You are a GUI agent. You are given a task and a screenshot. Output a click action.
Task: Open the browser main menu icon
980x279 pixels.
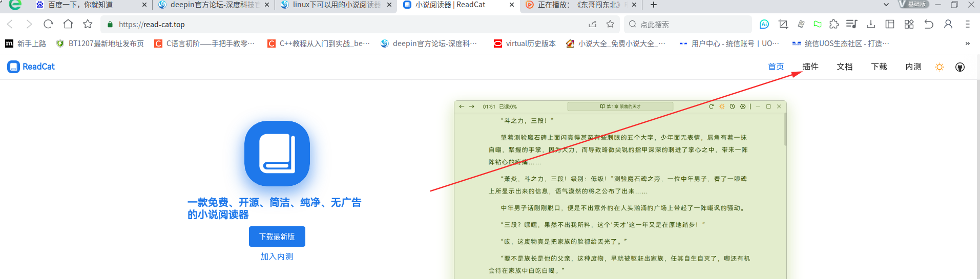(x=967, y=24)
